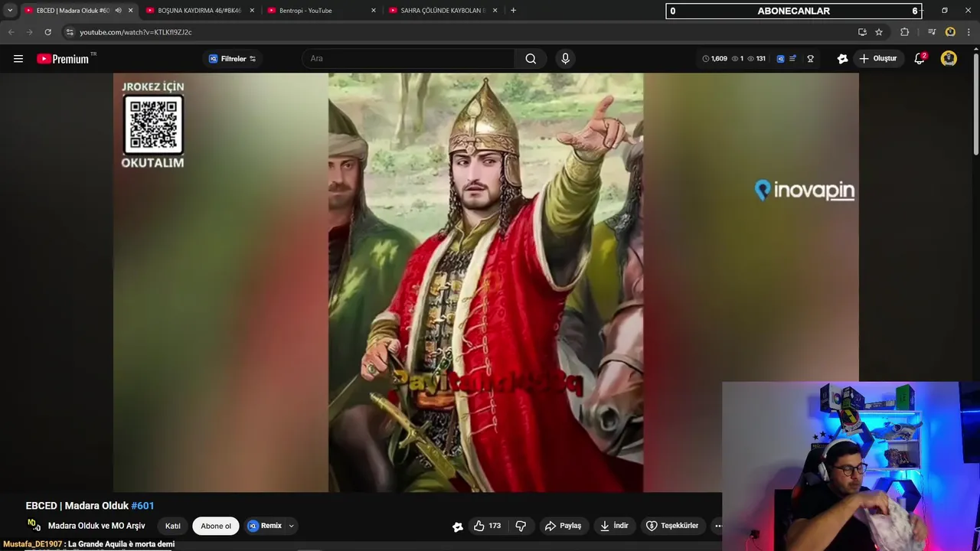Click the clock stat showing 1,609

click(x=714, y=59)
